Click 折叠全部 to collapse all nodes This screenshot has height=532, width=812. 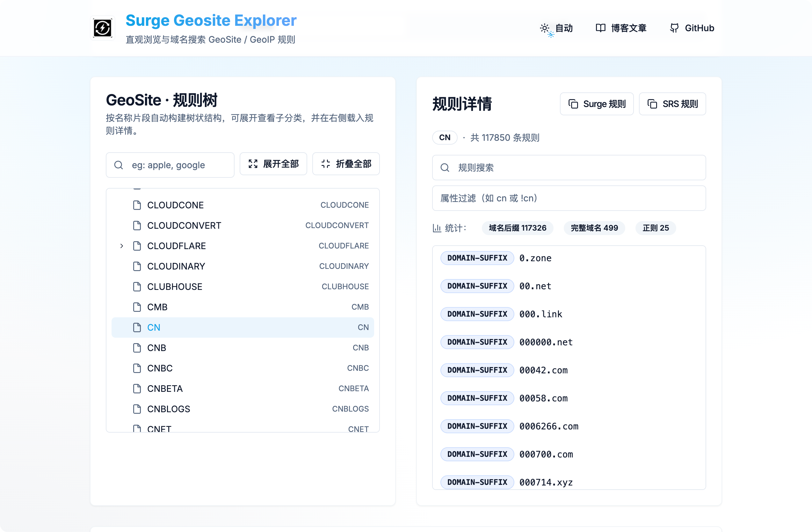coord(346,164)
